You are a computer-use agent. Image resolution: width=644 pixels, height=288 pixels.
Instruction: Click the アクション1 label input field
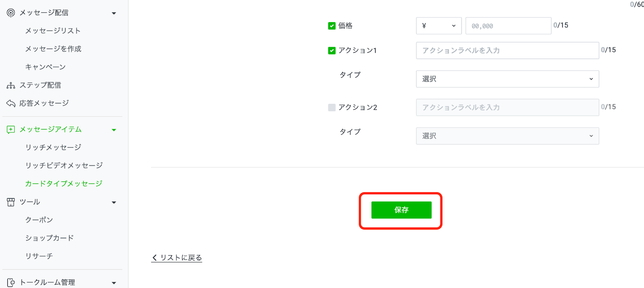point(507,51)
